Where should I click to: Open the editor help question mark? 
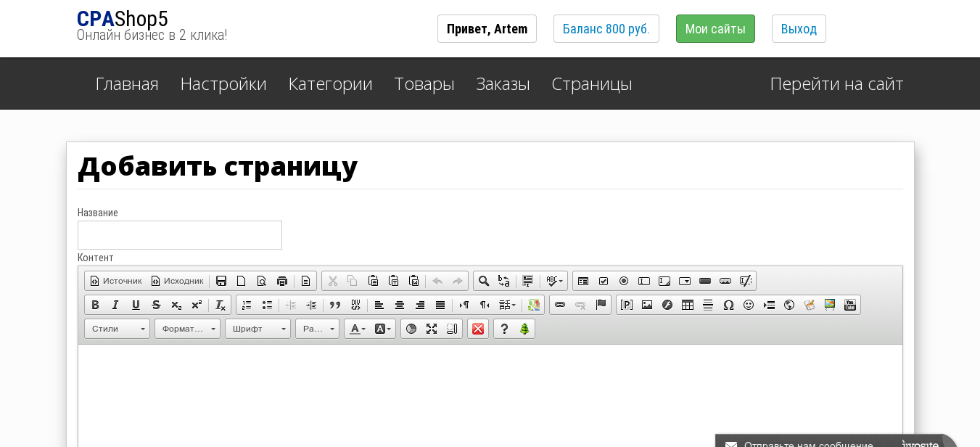[504, 329]
